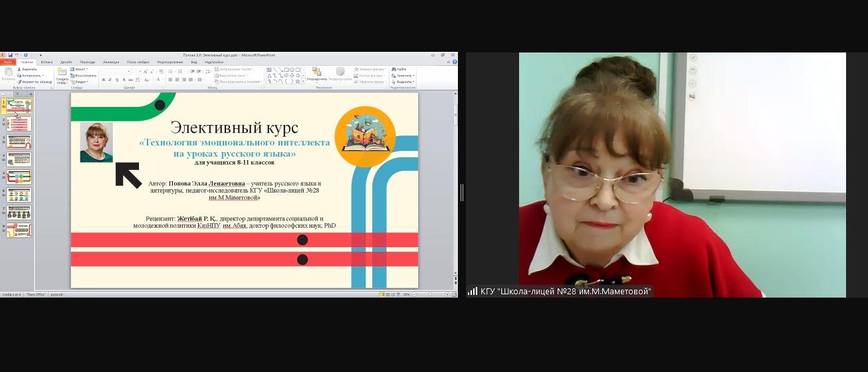Select the star shape in shapes gallery
The image size is (868, 372).
point(298,81)
